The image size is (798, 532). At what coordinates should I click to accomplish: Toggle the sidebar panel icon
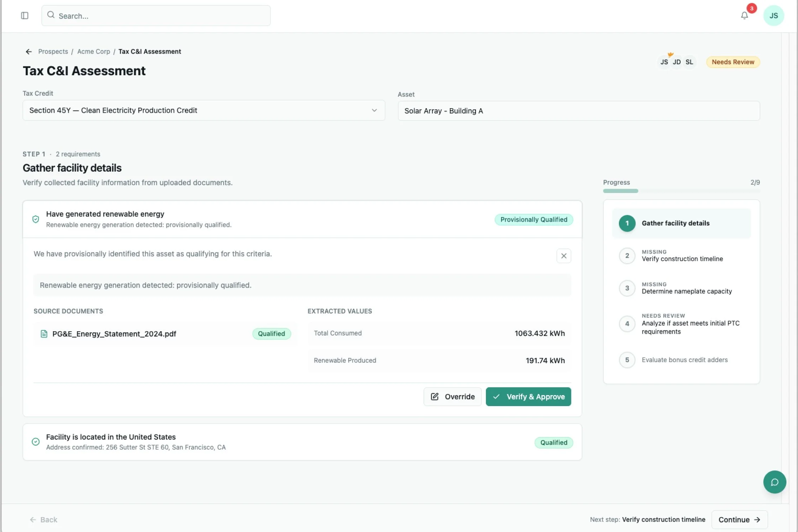click(x=24, y=16)
